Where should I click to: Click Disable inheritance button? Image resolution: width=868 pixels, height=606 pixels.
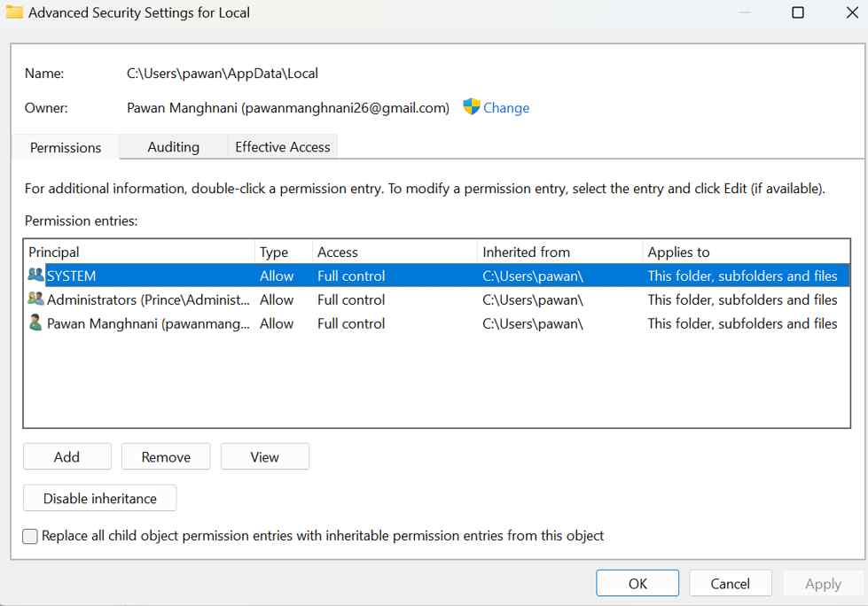tap(99, 499)
